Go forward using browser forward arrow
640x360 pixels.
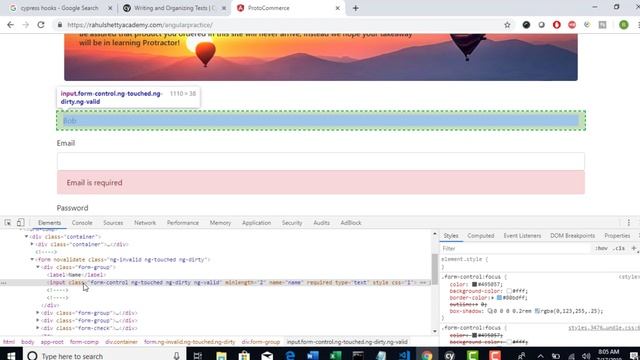25,25
